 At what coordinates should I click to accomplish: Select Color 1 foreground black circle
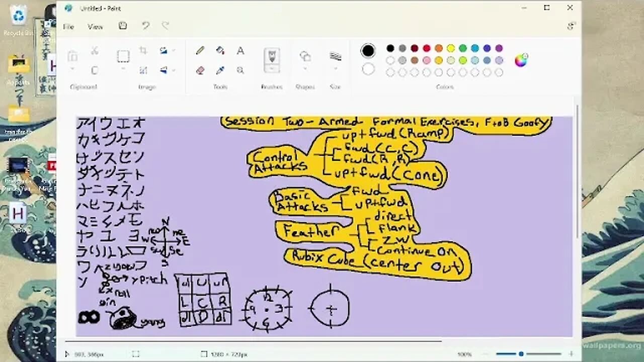pos(368,51)
